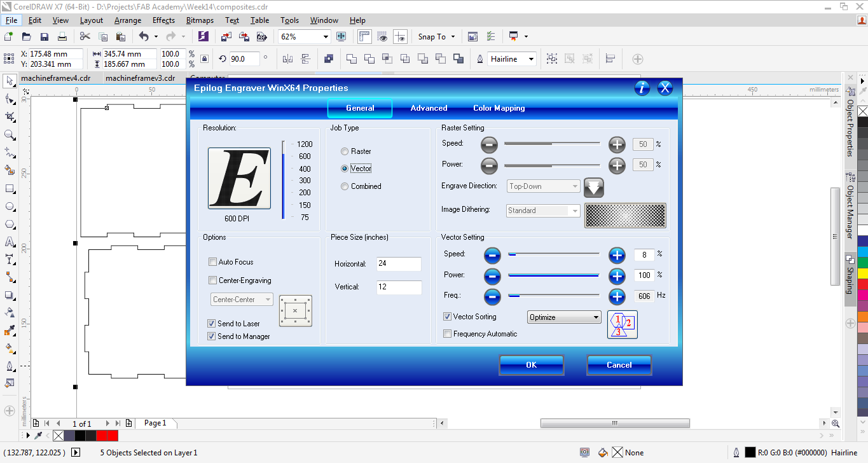The width and height of the screenshot is (868, 463).
Task: Enable Frequency Automatic checkbox
Action: (x=448, y=334)
